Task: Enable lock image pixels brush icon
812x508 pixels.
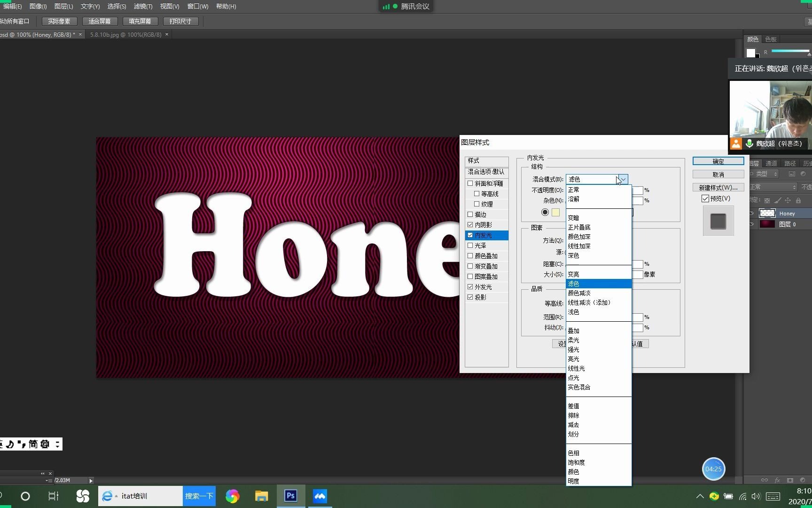Action: (777, 200)
